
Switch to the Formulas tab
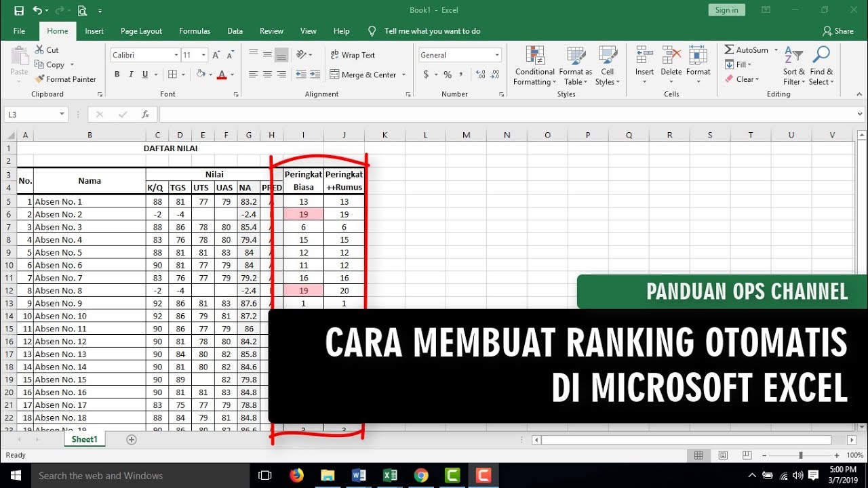(195, 31)
